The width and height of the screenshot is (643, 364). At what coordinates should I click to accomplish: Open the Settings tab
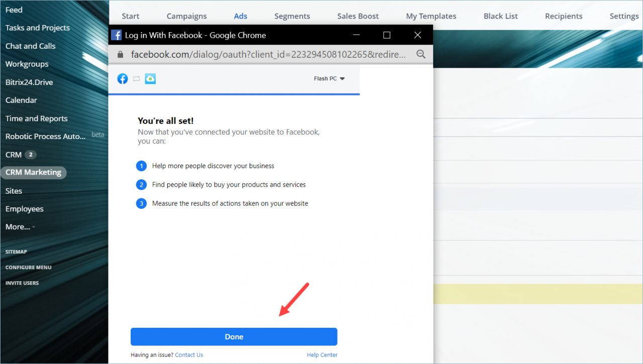(x=624, y=16)
